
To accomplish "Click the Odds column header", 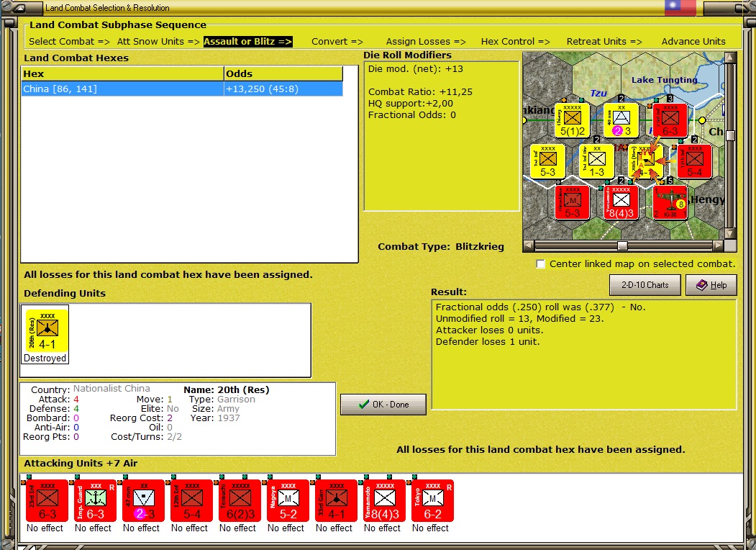I will (x=283, y=74).
